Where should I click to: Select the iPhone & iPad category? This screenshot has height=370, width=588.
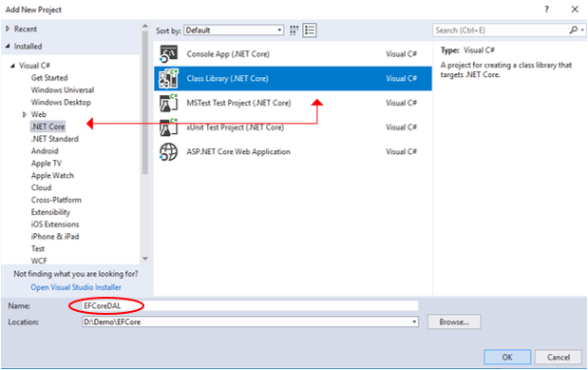(55, 237)
